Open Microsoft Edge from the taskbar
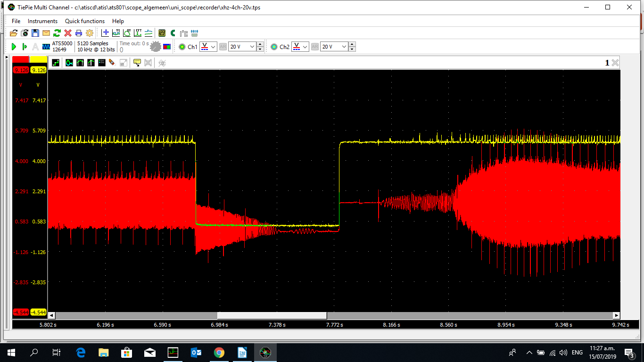644x362 pixels. 81,353
